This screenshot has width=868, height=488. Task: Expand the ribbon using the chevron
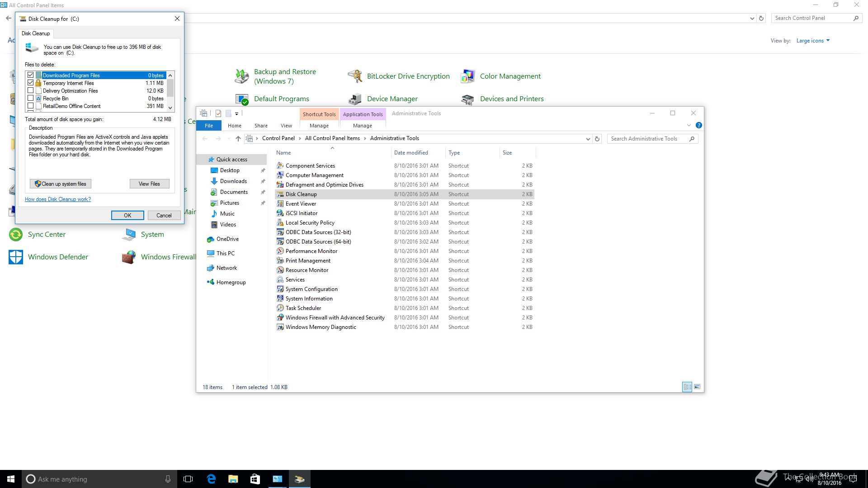pyautogui.click(x=689, y=125)
